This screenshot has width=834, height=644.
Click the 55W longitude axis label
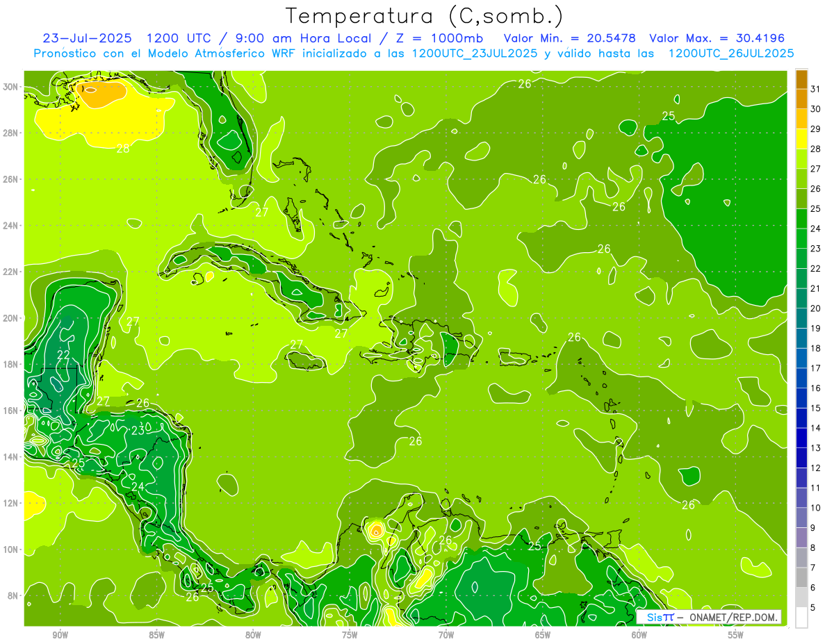tap(736, 635)
